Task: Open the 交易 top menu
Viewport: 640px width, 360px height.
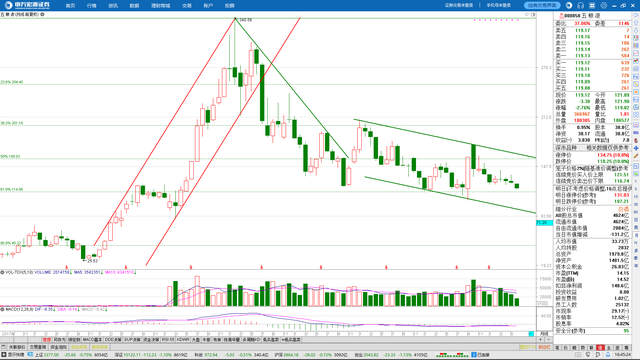Action: [187, 6]
